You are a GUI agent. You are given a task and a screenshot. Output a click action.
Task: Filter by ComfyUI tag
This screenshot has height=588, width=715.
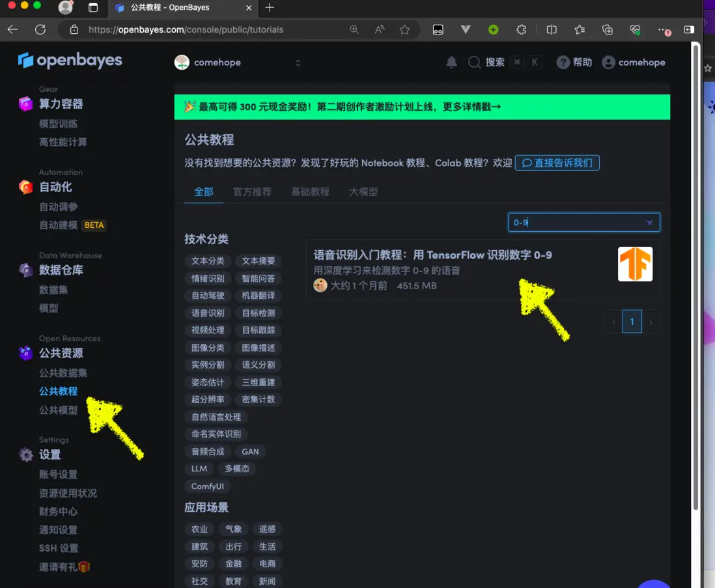click(208, 486)
